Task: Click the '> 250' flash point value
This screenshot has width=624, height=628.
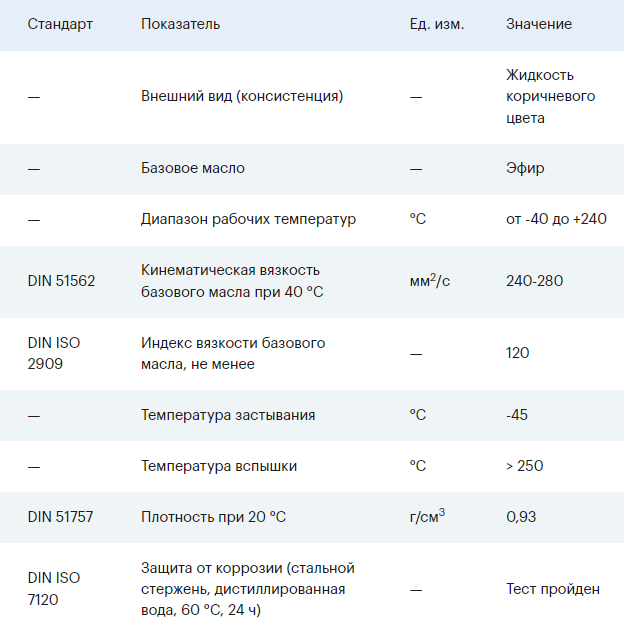Action: 525,466
